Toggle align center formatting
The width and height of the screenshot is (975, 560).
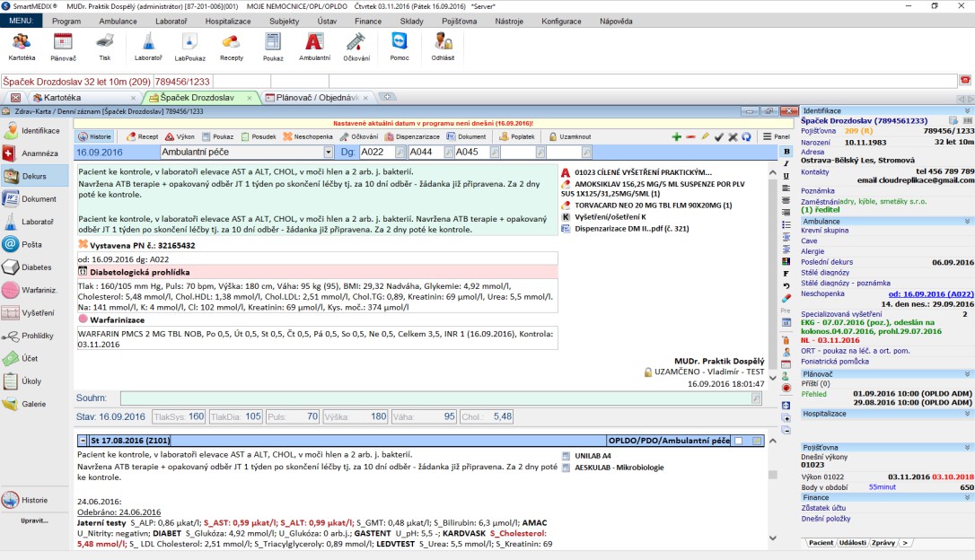786,200
